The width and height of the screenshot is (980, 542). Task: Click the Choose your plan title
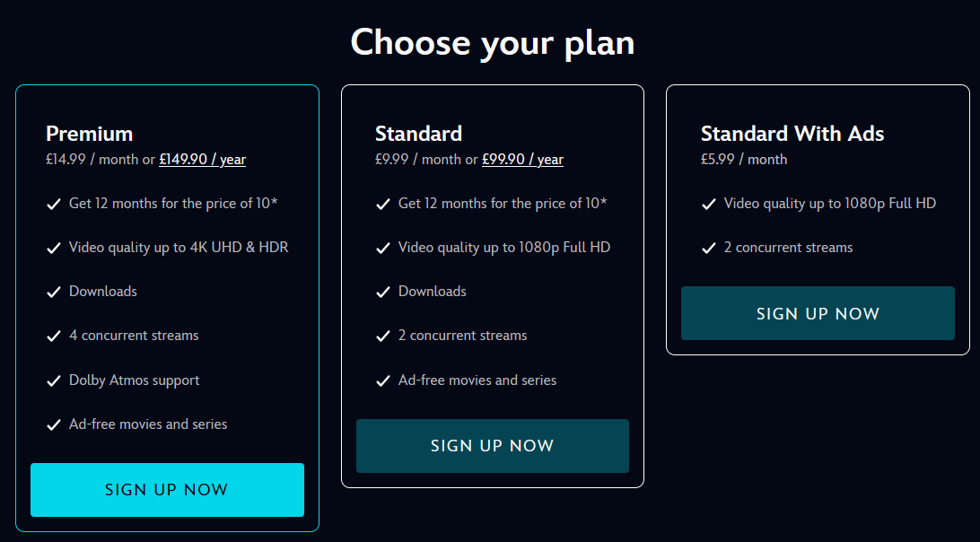[492, 42]
